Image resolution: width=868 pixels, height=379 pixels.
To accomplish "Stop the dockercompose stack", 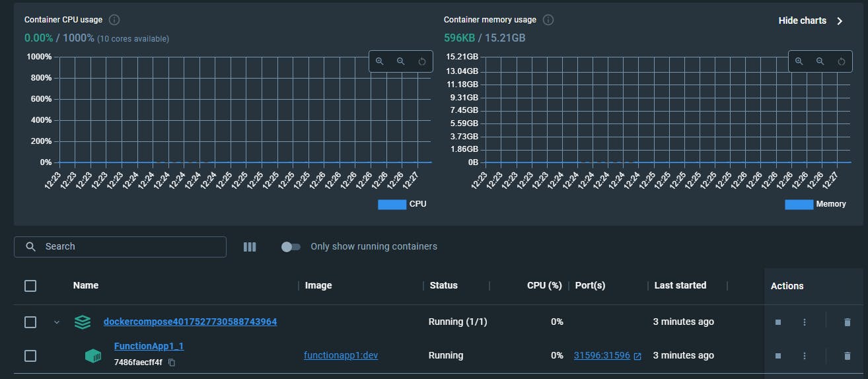I will point(778,322).
